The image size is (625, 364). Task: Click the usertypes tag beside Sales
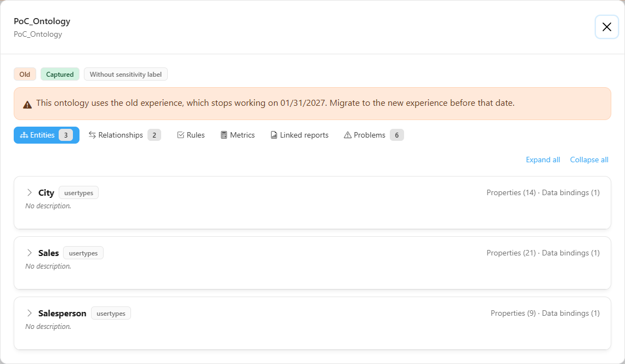click(x=83, y=253)
